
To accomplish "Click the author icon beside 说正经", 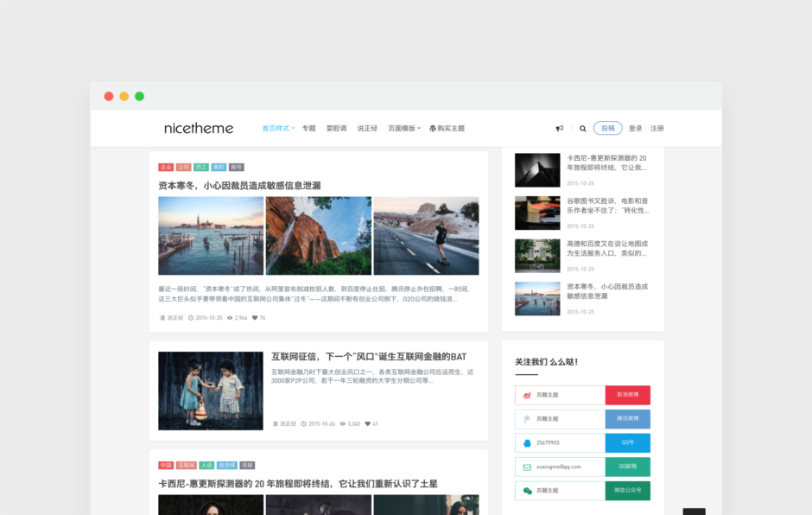I will 162,317.
